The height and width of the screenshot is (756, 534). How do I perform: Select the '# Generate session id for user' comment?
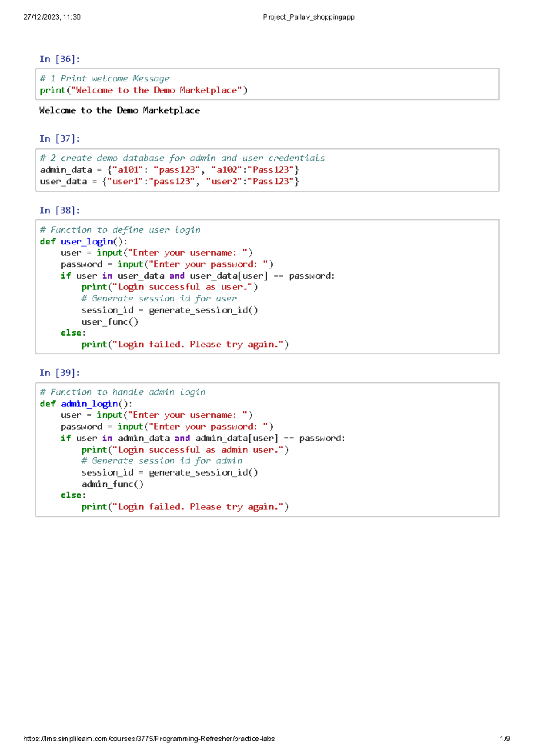[x=159, y=299]
